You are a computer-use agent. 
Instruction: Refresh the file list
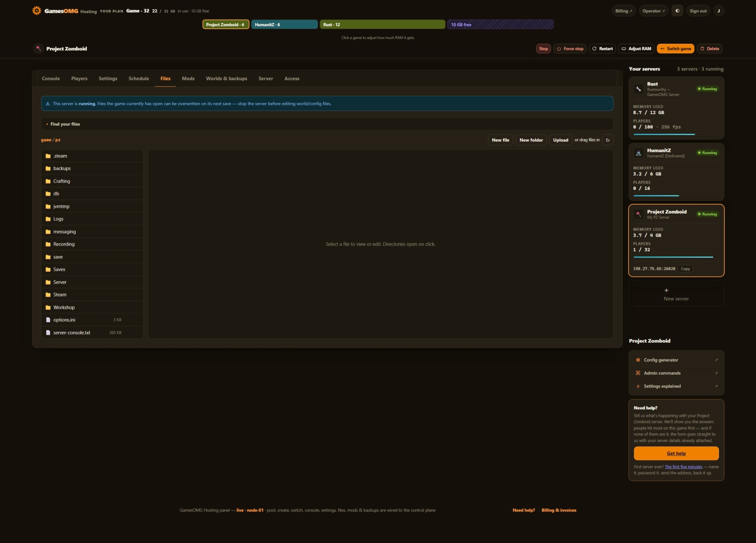(608, 140)
